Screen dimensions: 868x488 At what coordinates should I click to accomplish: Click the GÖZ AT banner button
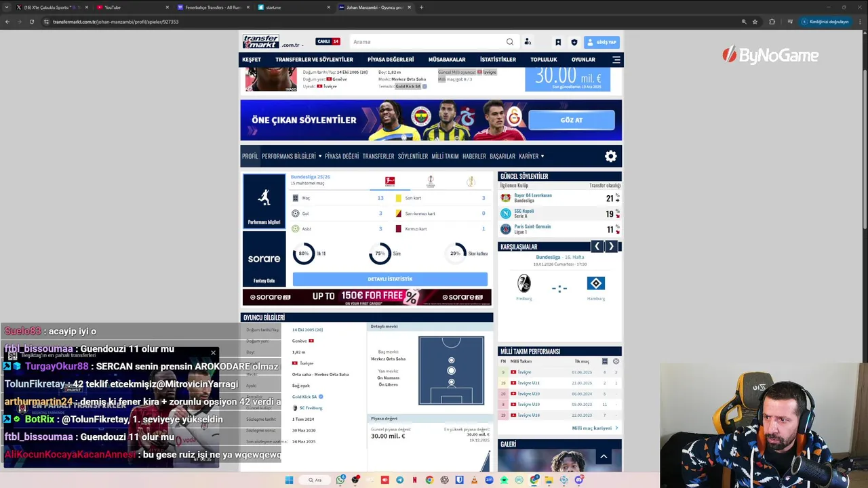[x=572, y=120]
